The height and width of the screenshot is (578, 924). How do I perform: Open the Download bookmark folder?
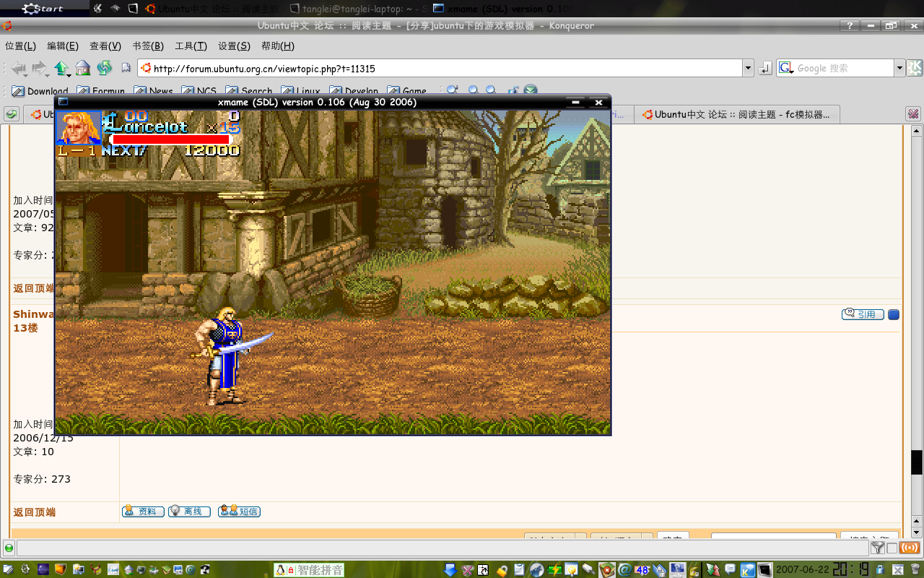click(40, 92)
